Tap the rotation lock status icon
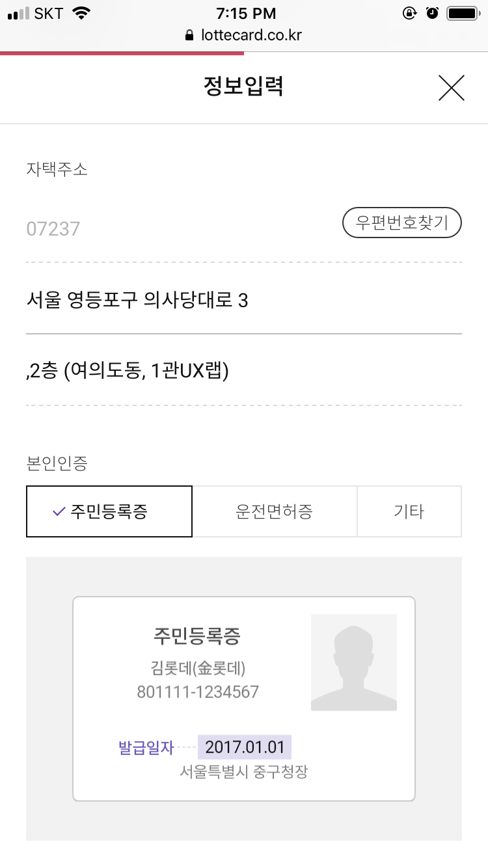Image resolution: width=488 pixels, height=868 pixels. click(x=410, y=13)
